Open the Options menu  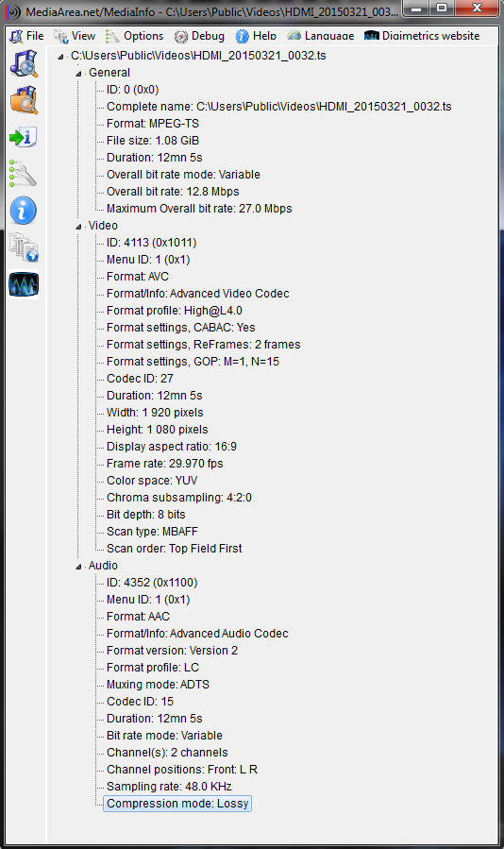135,36
